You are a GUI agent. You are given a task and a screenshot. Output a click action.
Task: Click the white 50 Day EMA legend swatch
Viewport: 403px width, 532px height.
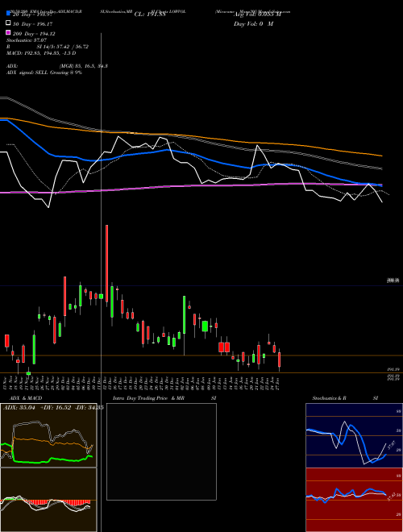click(8, 23)
